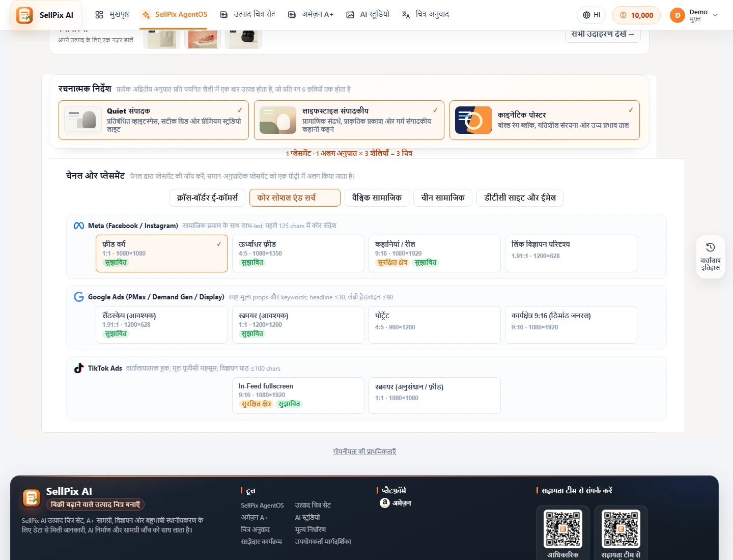Open the HI language selector
The width and height of the screenshot is (733, 560).
click(591, 15)
